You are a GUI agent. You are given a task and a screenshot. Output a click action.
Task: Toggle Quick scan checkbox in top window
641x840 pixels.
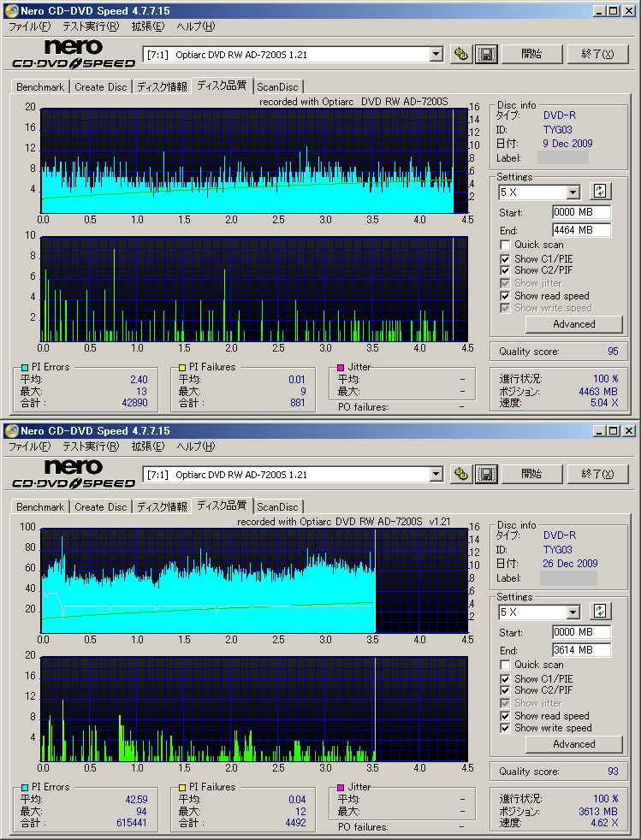[505, 245]
